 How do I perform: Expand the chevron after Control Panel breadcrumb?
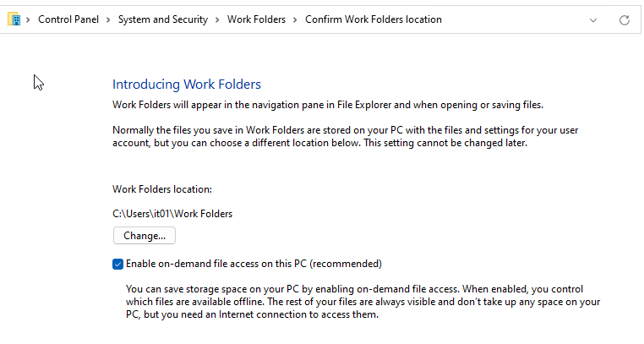click(109, 19)
